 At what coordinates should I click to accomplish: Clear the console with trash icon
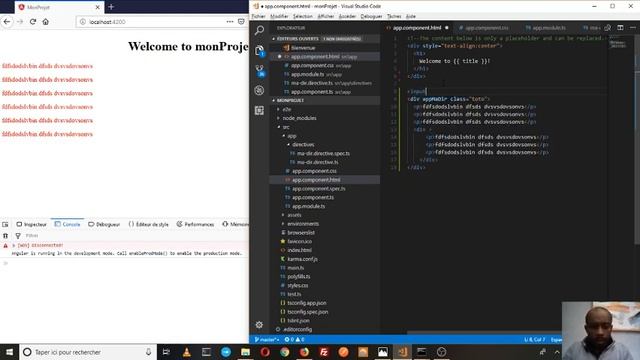tap(5, 236)
